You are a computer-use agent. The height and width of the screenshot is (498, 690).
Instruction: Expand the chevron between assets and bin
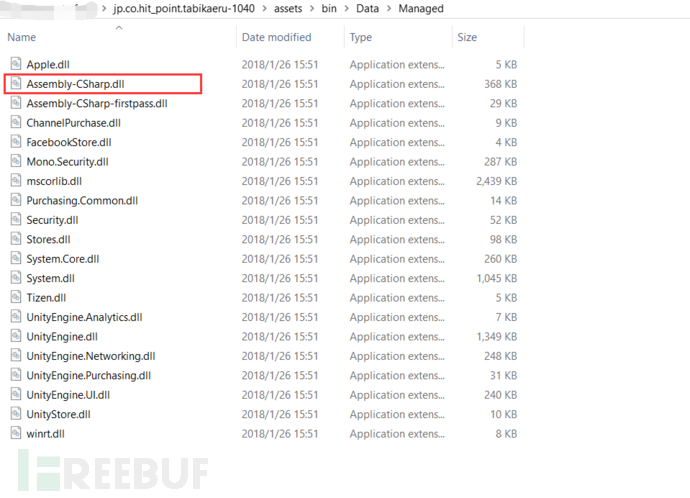click(312, 8)
